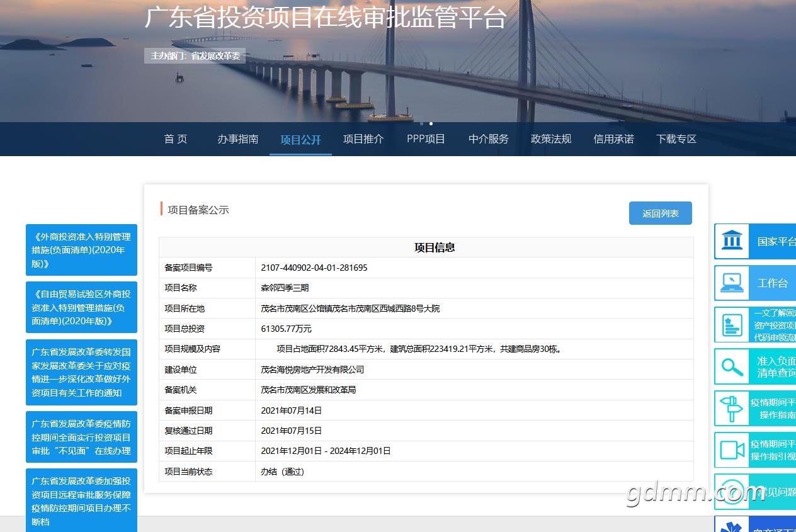This screenshot has width=796, height=532.
Task: Click the second banner carousel dot
Action: [x=431, y=123]
